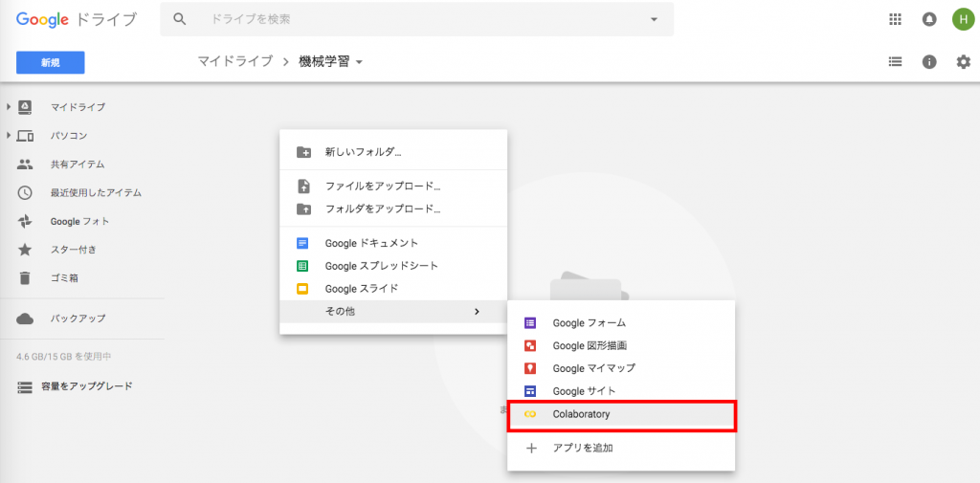Open search options dropdown arrow
This screenshot has width=980, height=483.
pyautogui.click(x=654, y=19)
